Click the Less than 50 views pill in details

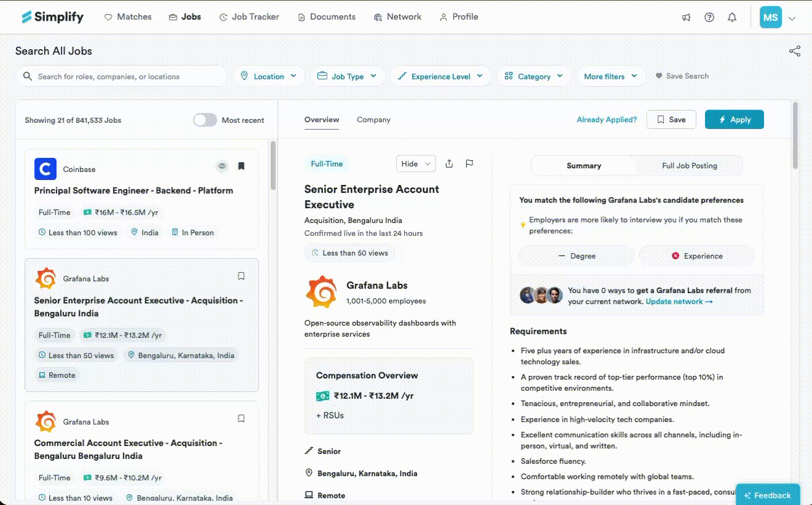pyautogui.click(x=350, y=253)
